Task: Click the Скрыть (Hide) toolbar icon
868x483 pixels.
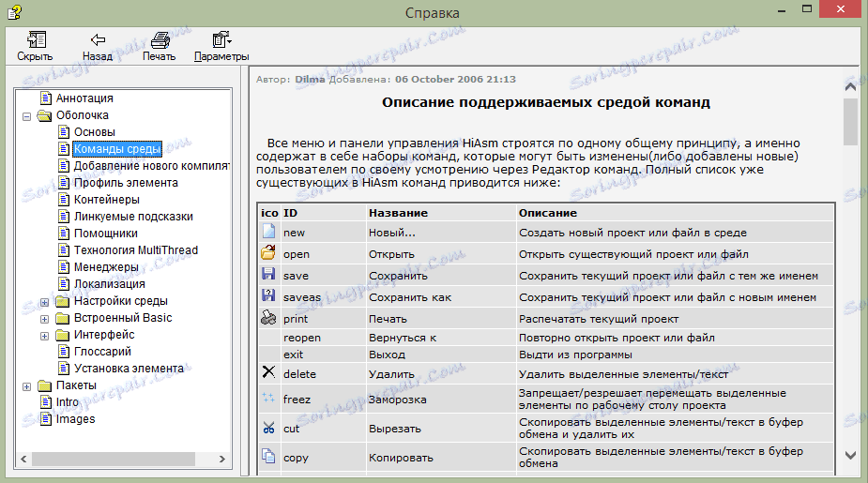Action: [x=37, y=39]
